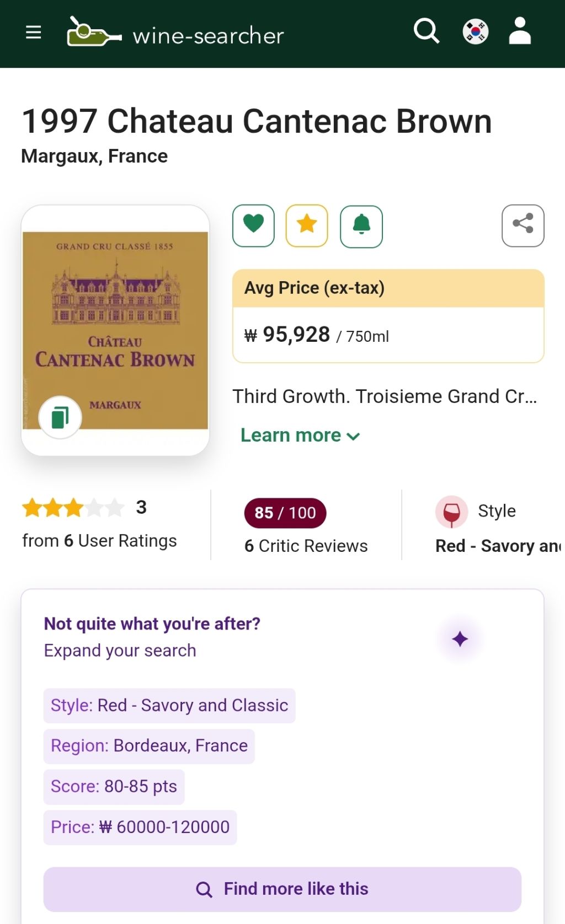Share this wine using the share icon
The width and height of the screenshot is (565, 924).
(x=523, y=225)
